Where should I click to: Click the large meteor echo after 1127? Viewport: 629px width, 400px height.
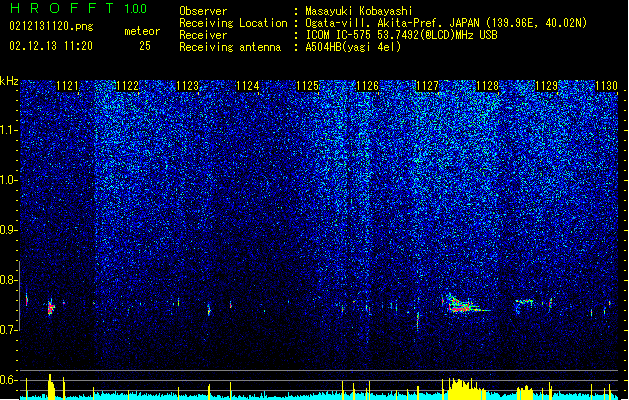coord(465,304)
